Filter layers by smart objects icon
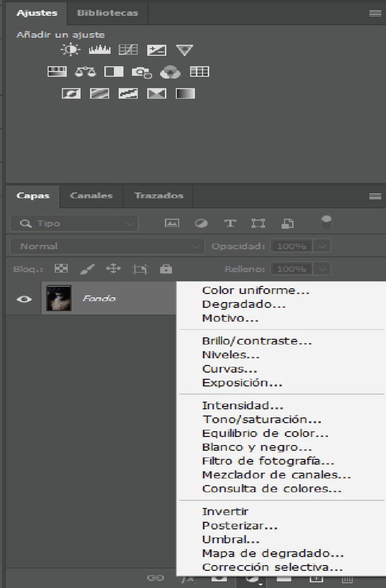The height and width of the screenshot is (588, 386). 288,223
